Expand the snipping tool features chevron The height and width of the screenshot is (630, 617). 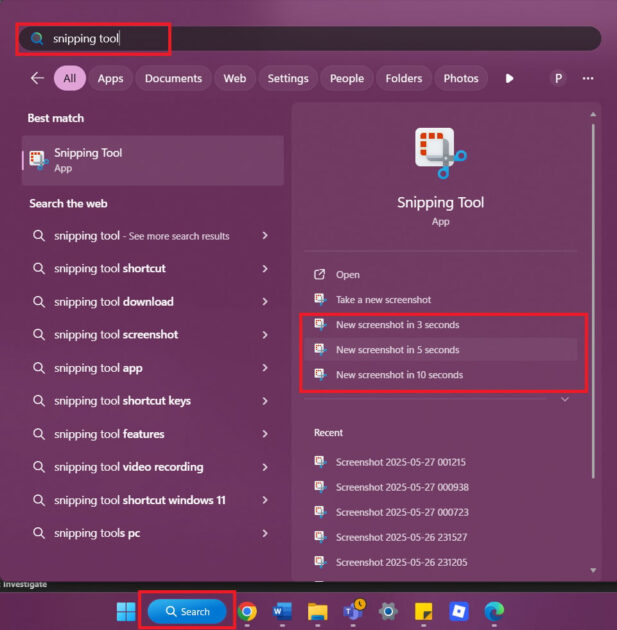[x=265, y=434]
